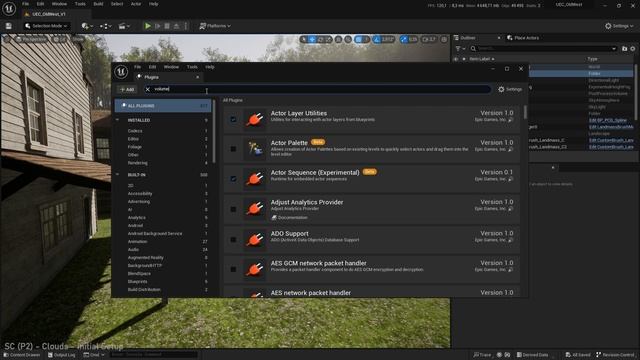The width and height of the screenshot is (640, 360).
Task: Select the Rendering category under Installed
Action: click(138, 163)
